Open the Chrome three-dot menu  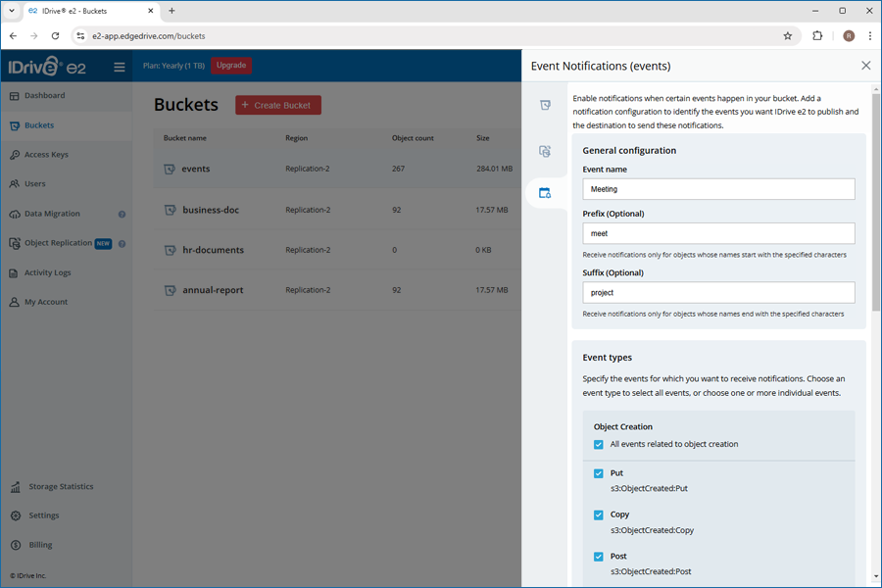coord(869,36)
